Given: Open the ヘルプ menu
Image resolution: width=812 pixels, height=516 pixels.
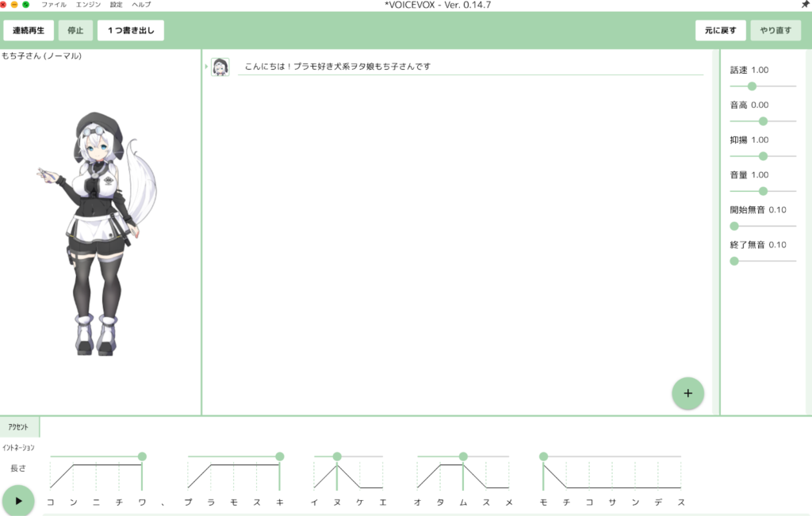Looking at the screenshot, I should point(141,5).
